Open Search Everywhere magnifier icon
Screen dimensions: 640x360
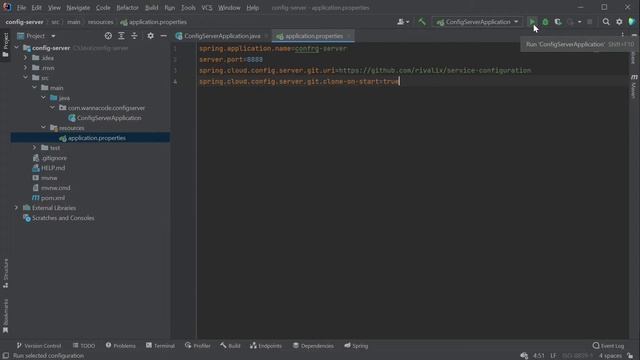point(606,22)
